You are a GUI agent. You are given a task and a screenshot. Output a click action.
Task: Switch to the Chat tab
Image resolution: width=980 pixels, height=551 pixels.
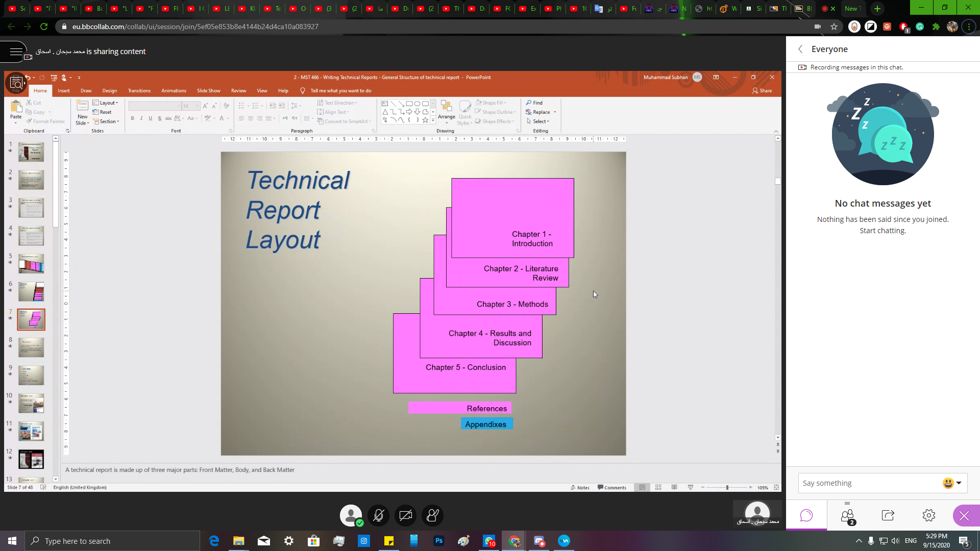(806, 515)
